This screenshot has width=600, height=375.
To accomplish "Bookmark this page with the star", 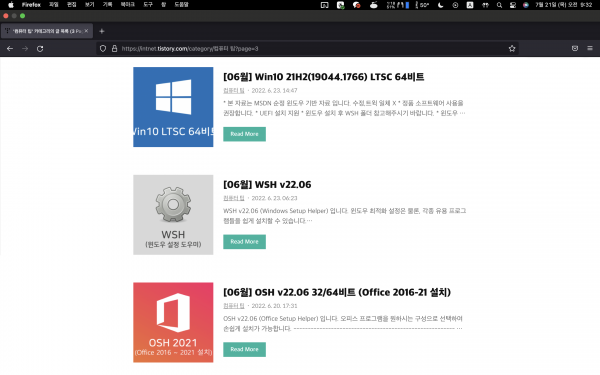I will (512, 49).
